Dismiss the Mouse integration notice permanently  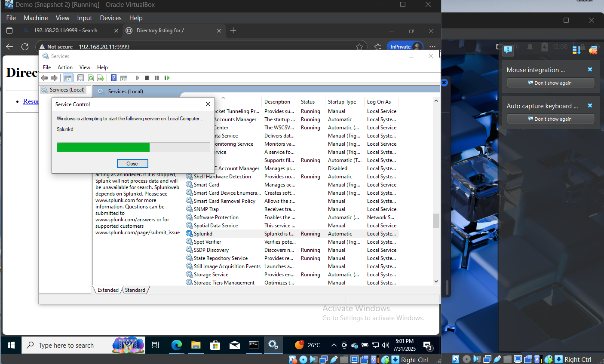[x=551, y=83]
